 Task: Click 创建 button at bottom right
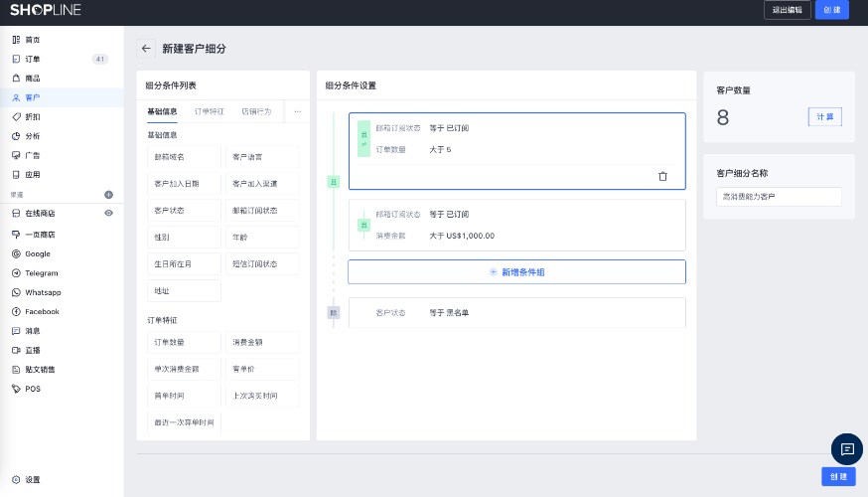coord(838,476)
